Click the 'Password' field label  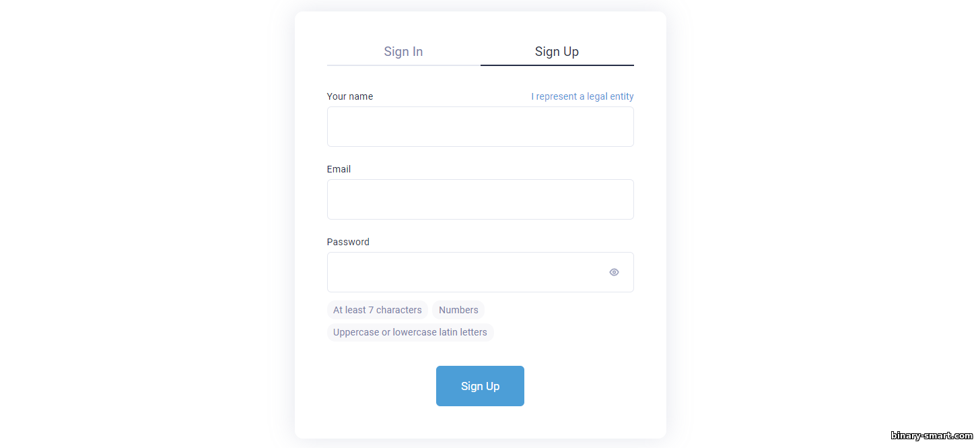(348, 242)
